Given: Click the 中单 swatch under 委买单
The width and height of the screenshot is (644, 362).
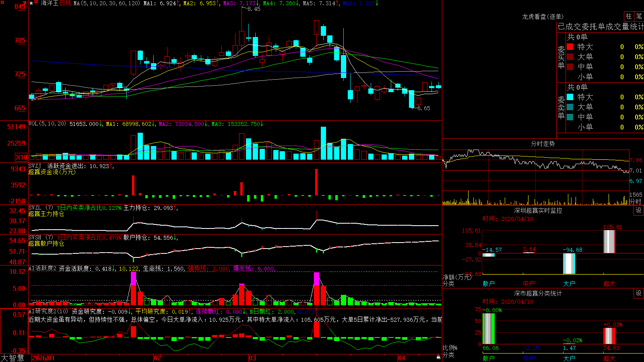Looking at the screenshot, I should coord(570,67).
